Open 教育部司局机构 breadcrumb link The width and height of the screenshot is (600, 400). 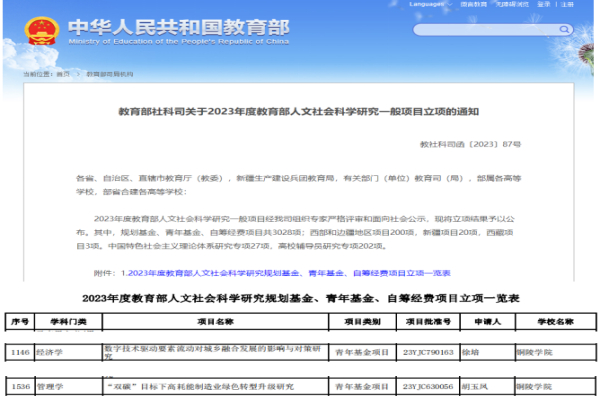(x=109, y=74)
